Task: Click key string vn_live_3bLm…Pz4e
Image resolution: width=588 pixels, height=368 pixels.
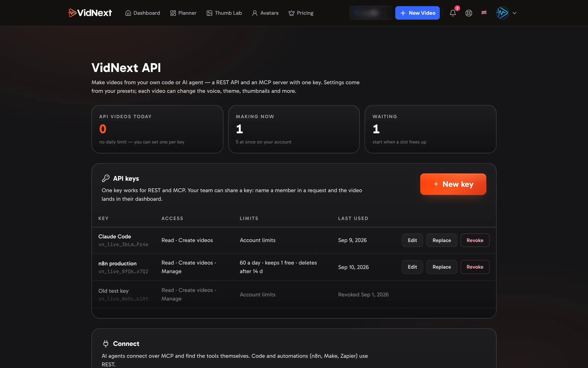Action: click(x=123, y=244)
